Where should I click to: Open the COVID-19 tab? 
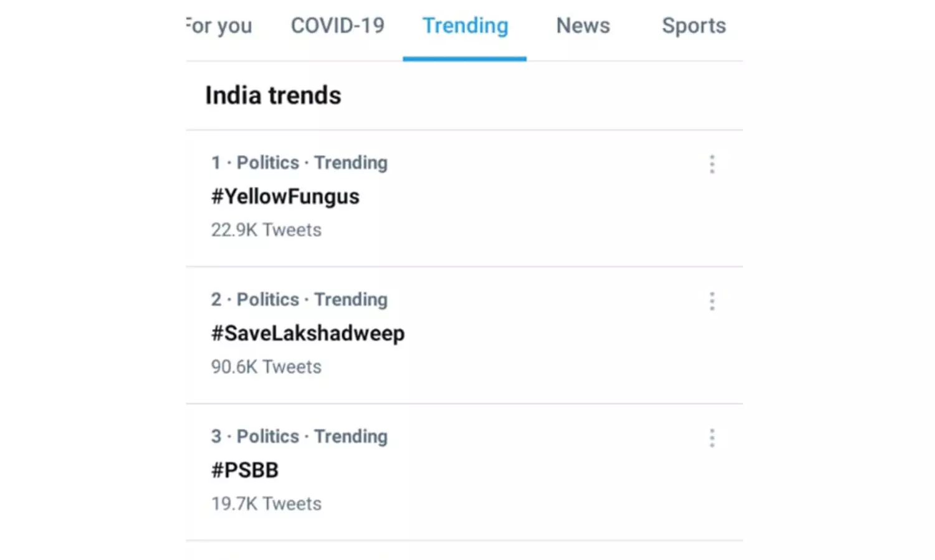337,26
